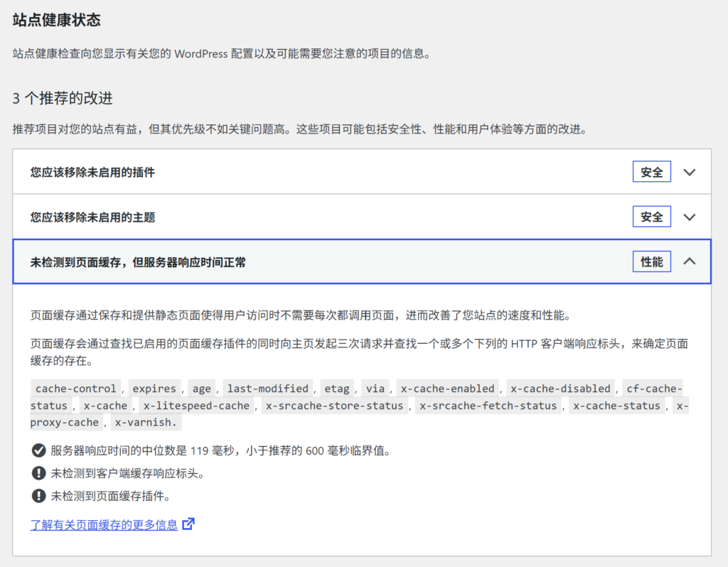Click the cache-control header code
Screen dimensions: 728x567
pos(75,389)
